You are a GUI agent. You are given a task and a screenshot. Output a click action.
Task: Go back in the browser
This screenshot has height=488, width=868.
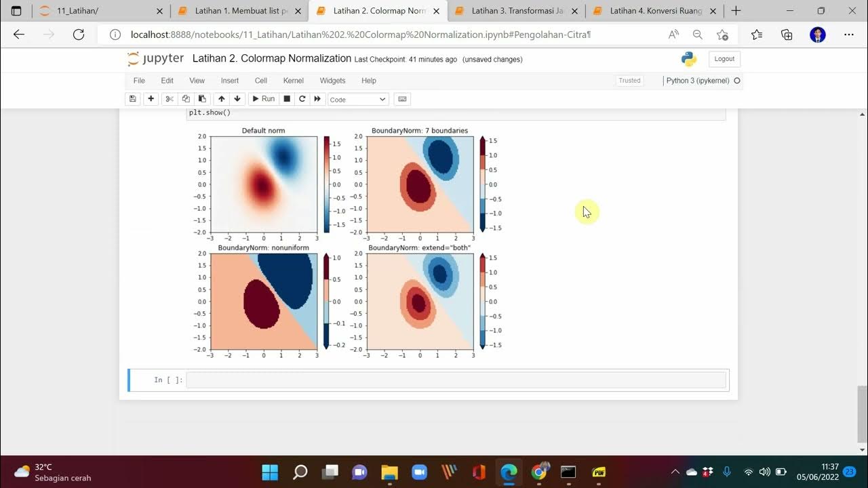tap(19, 35)
